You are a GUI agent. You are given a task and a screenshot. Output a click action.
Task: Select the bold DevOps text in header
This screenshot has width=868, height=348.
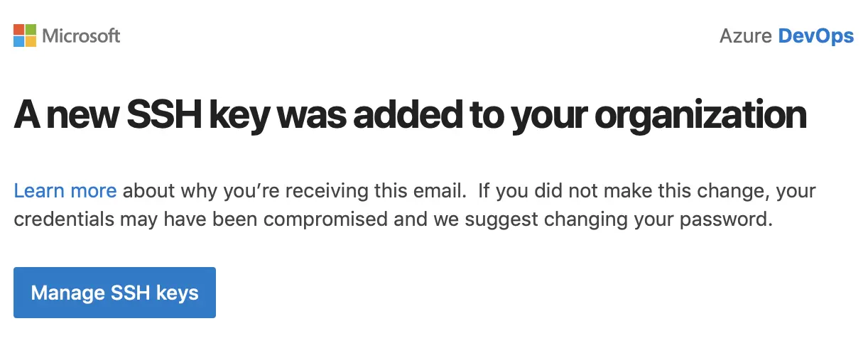(x=815, y=36)
